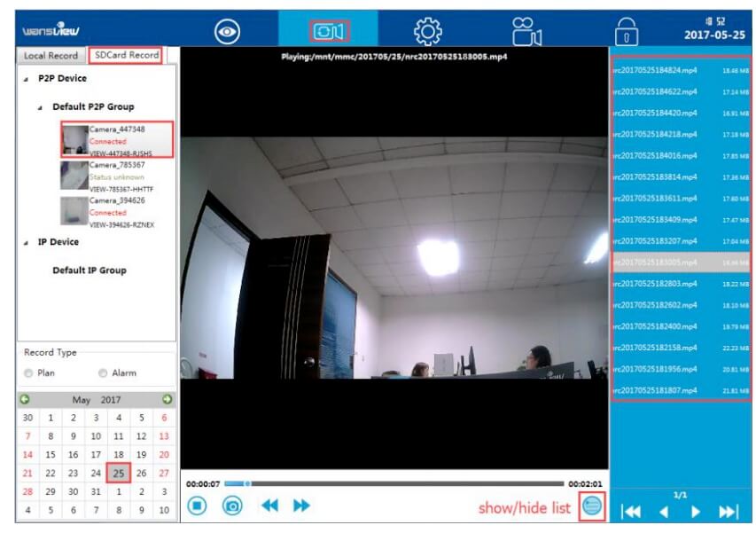Pick May 26 in the calendar

click(141, 473)
